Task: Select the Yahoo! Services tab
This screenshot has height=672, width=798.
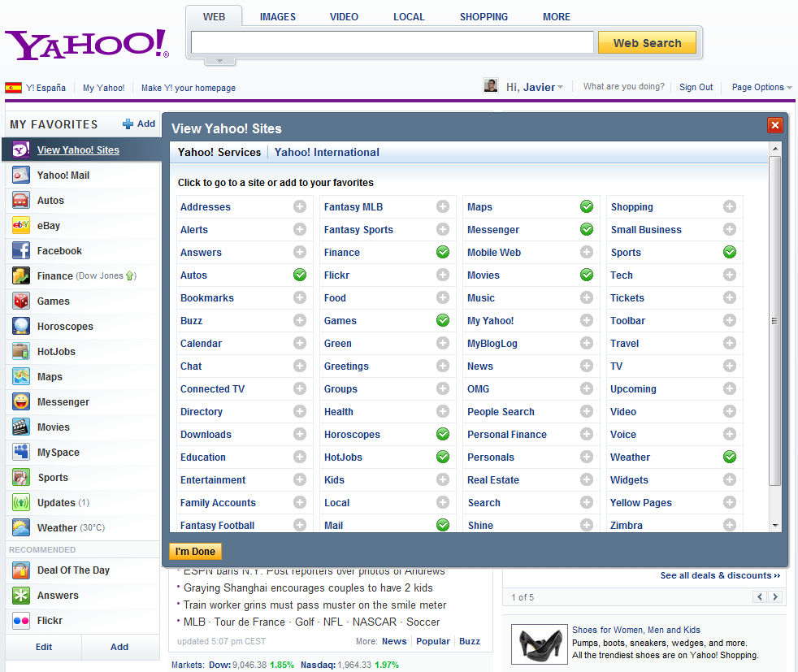Action: pyautogui.click(x=219, y=152)
